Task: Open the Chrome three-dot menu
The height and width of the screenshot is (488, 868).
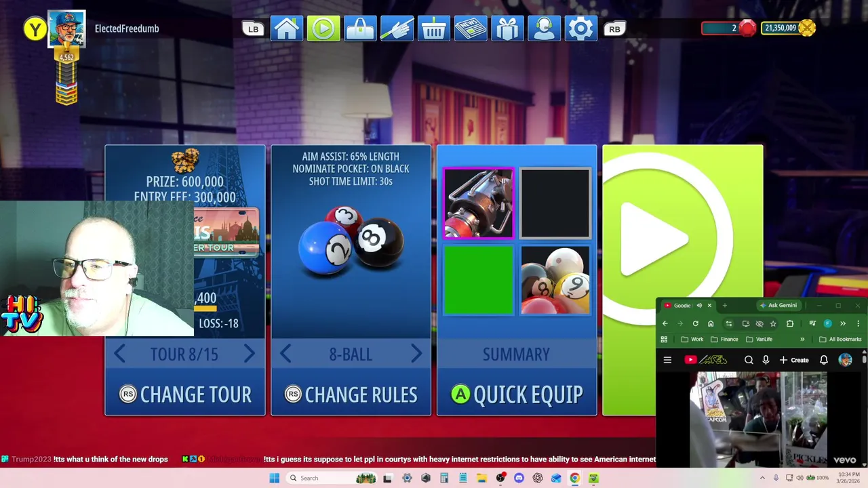Action: pos(858,323)
